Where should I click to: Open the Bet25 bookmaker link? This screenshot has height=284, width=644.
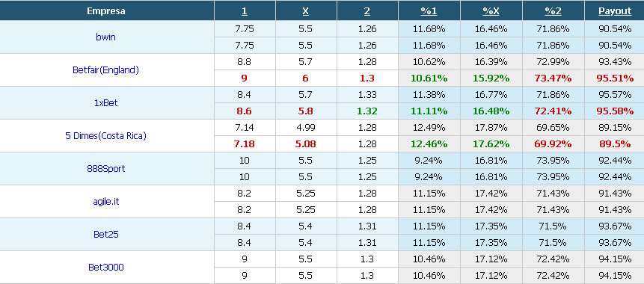tap(105, 235)
